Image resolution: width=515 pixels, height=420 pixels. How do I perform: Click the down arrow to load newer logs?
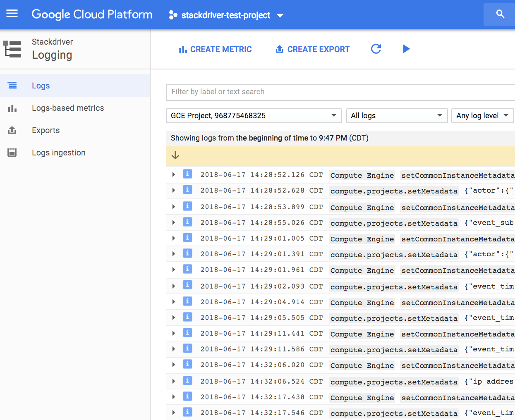[175, 155]
